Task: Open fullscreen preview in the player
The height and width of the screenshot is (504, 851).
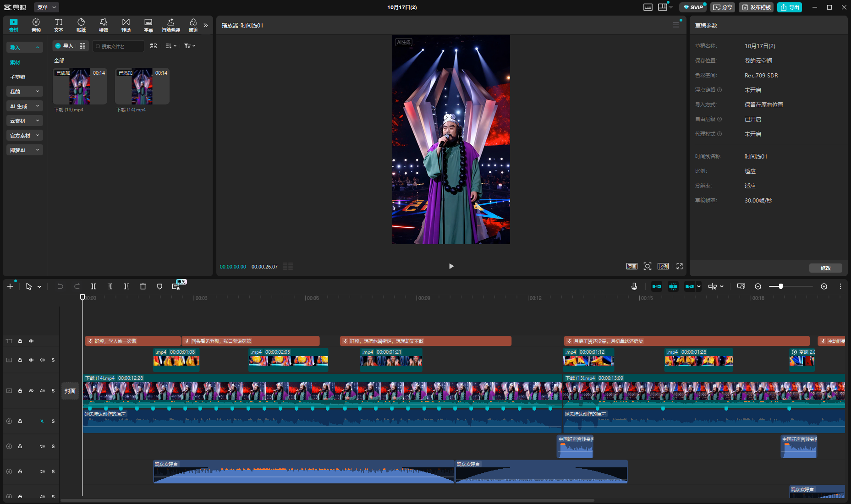Action: pos(680,266)
